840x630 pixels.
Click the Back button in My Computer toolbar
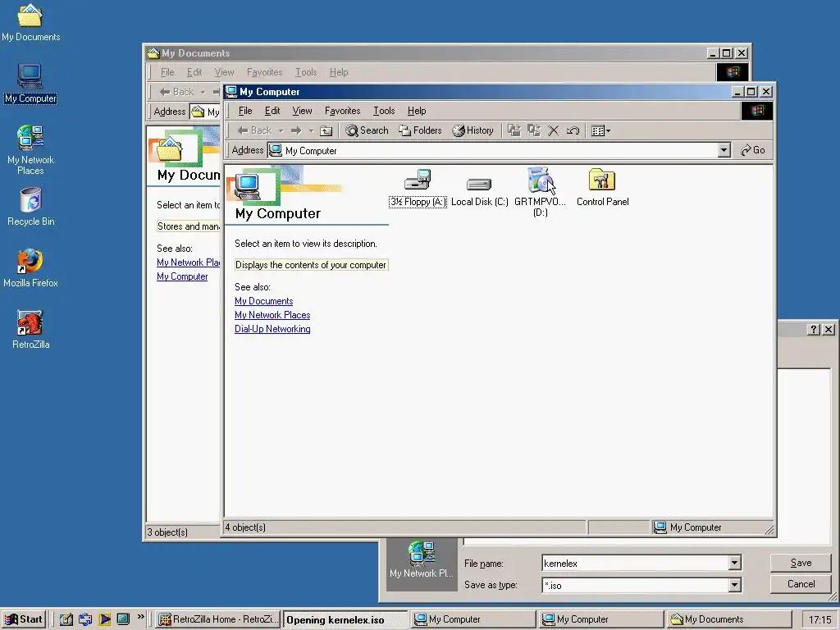coord(254,130)
